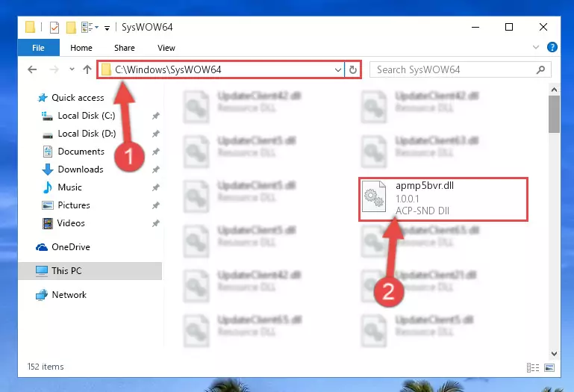Image resolution: width=574 pixels, height=392 pixels.
Task: Open Local Disk (D:) in sidebar
Action: 87,134
